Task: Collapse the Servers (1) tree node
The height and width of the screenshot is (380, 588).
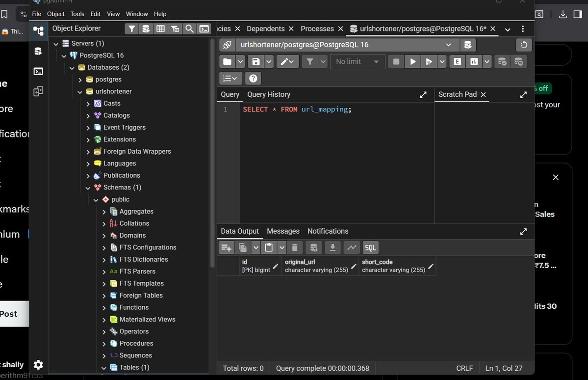Action: [56, 44]
